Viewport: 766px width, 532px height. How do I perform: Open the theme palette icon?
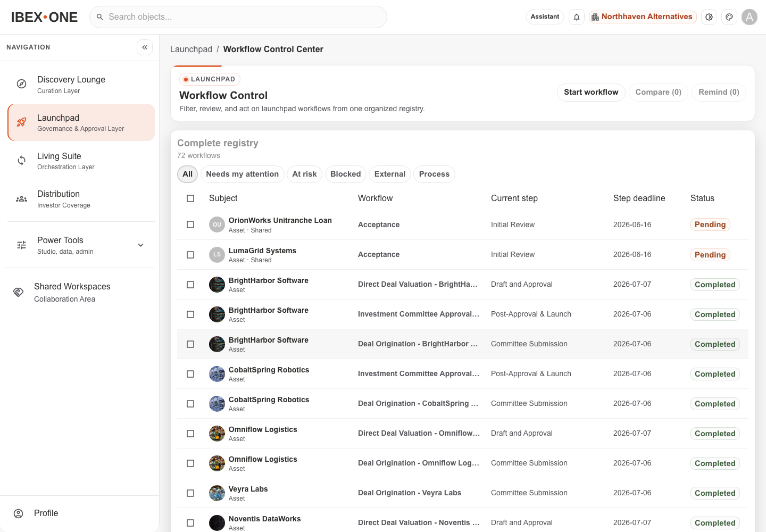729,17
